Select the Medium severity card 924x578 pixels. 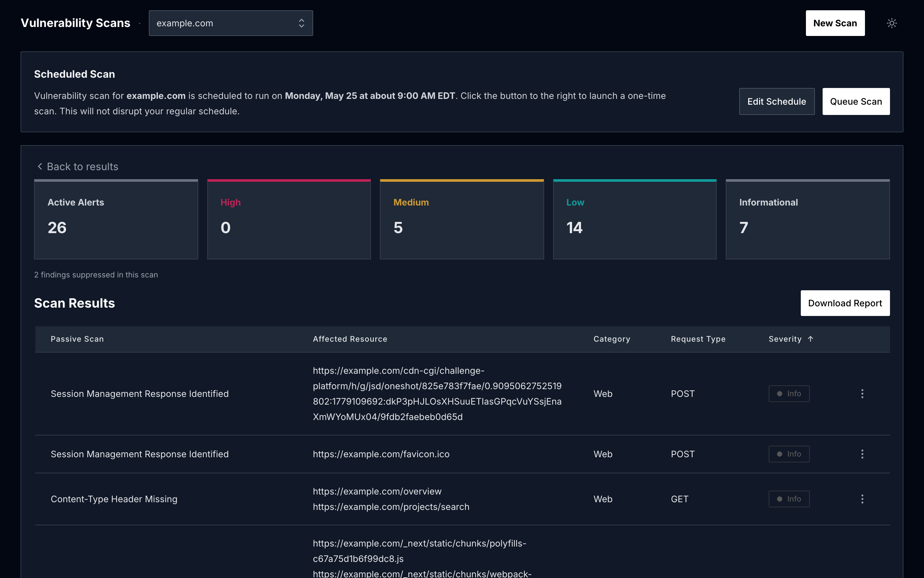[462, 219]
